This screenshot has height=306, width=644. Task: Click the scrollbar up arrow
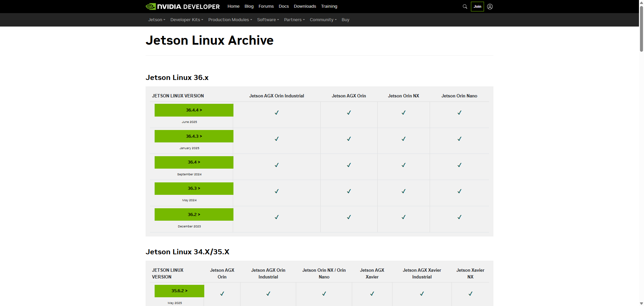641,2
